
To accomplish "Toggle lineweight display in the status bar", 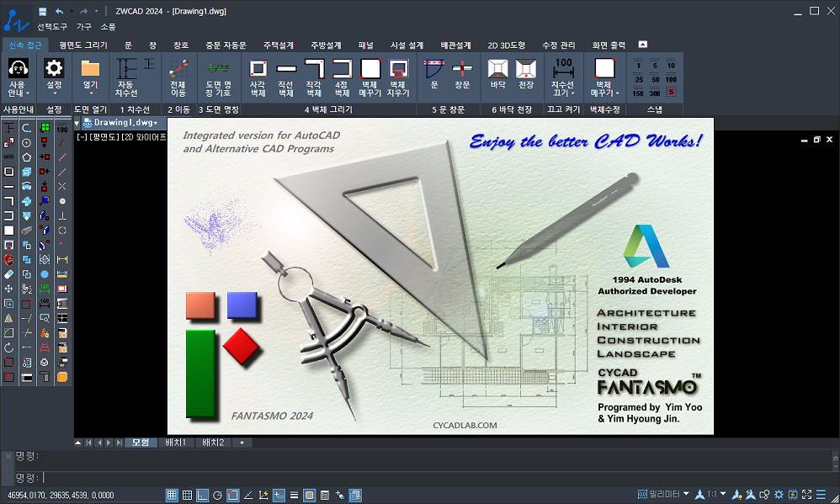I will (x=294, y=495).
